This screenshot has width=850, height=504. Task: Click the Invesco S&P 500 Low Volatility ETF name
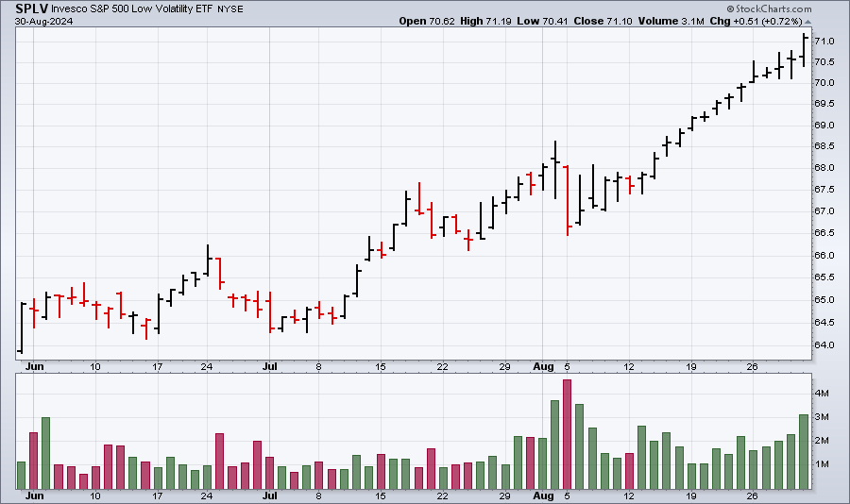tap(132, 9)
